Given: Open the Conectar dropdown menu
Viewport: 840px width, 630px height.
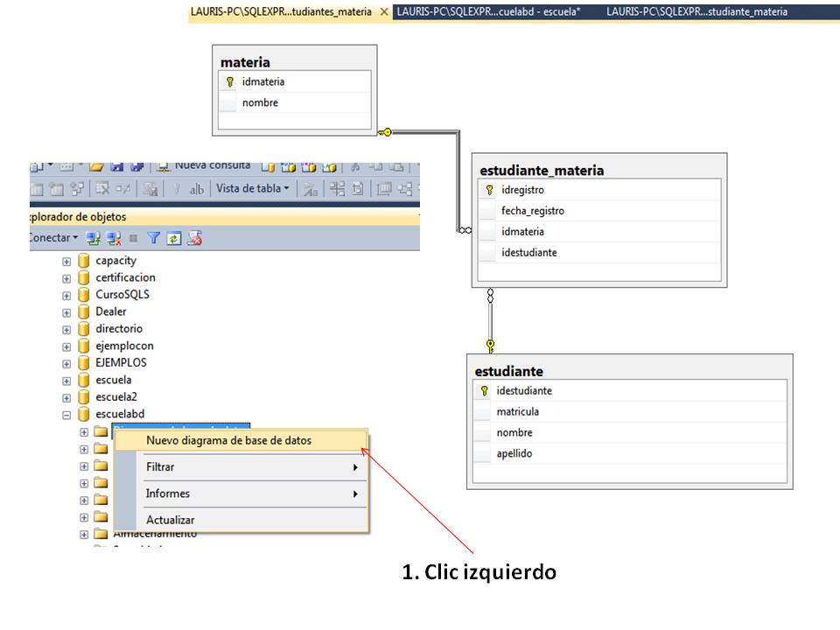Looking at the screenshot, I should coord(74,237).
